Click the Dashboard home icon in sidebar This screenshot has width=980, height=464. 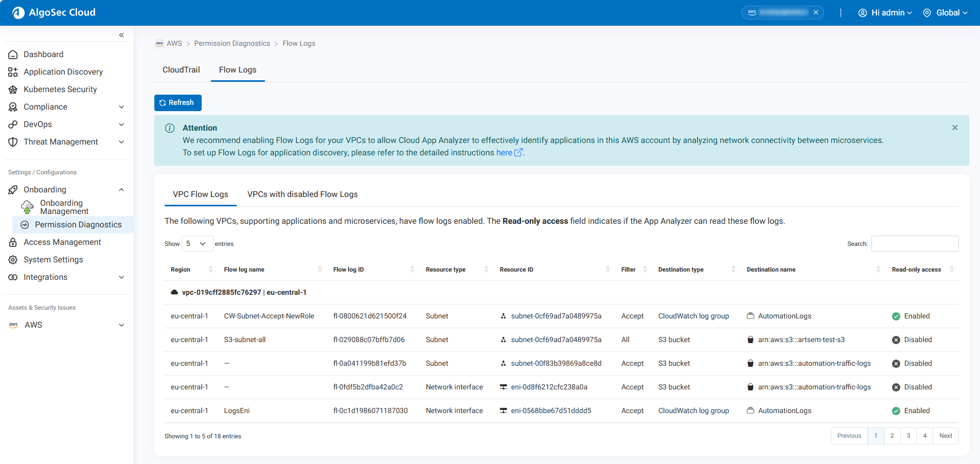(x=13, y=55)
